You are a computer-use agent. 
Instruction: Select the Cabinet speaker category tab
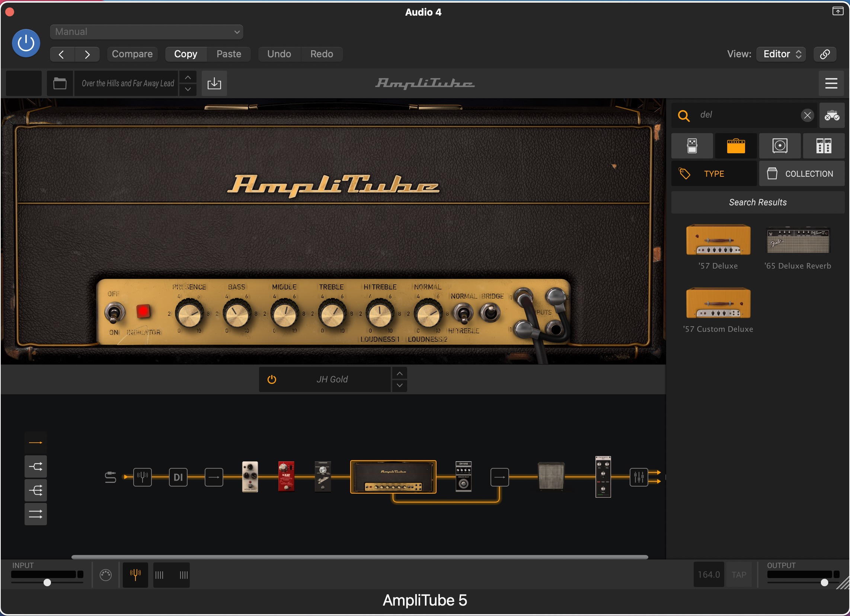[x=780, y=146]
